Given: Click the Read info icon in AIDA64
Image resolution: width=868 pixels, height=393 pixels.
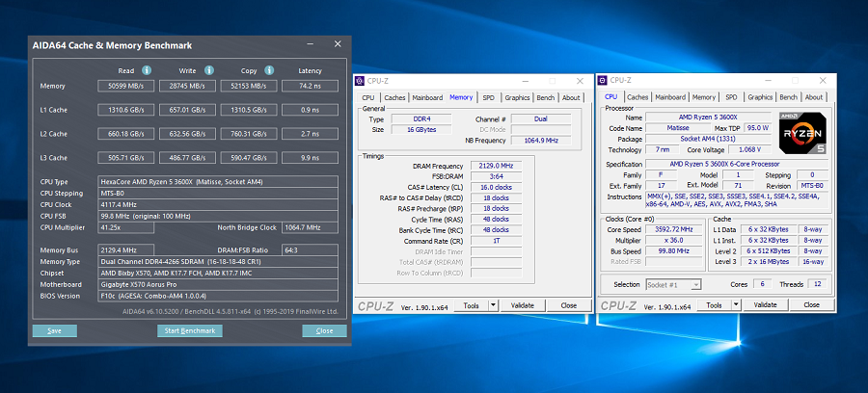Looking at the screenshot, I should pos(147,70).
